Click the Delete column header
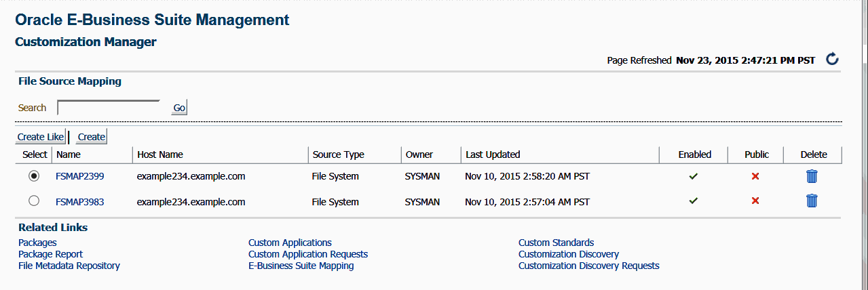The height and width of the screenshot is (290, 868). 814,154
